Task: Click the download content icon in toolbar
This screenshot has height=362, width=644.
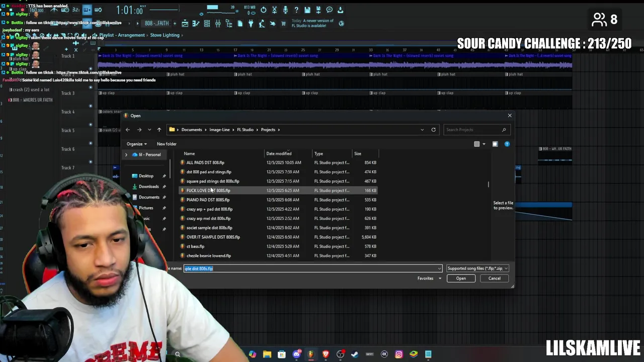Action: [340, 10]
